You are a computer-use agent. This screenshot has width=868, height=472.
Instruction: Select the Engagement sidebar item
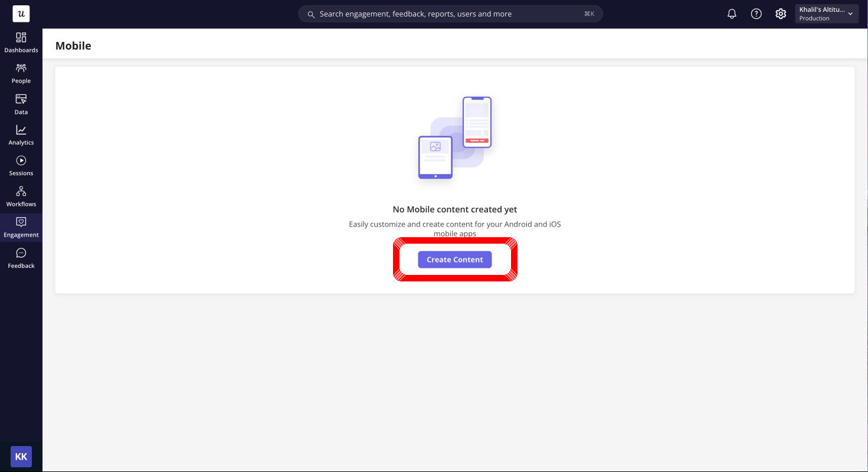[x=21, y=227]
